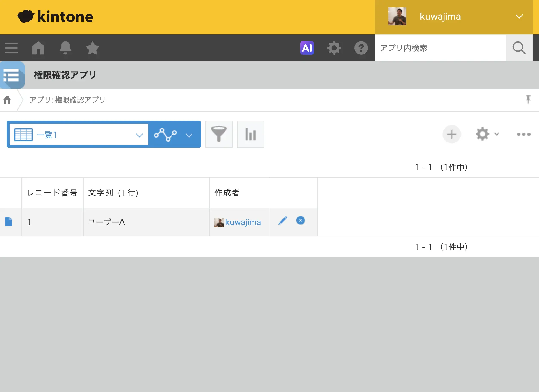This screenshot has height=392, width=539.
Task: Add a new record with plus button
Action: click(x=452, y=134)
